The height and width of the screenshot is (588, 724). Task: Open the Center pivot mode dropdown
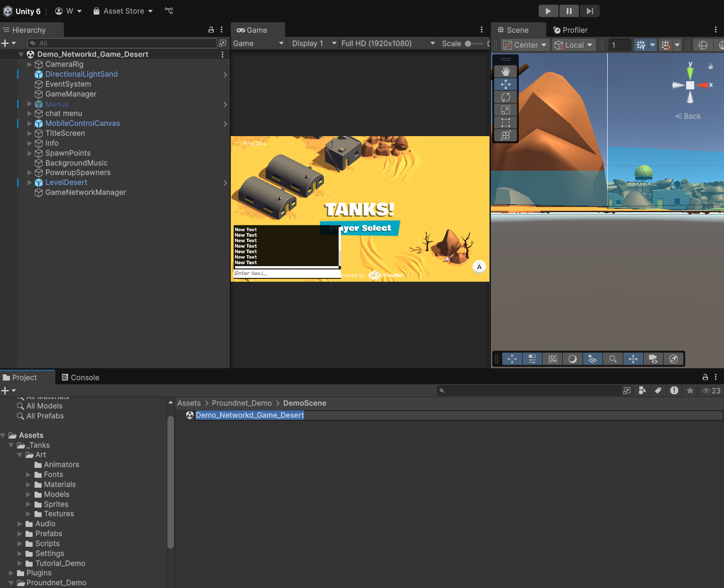click(x=525, y=45)
